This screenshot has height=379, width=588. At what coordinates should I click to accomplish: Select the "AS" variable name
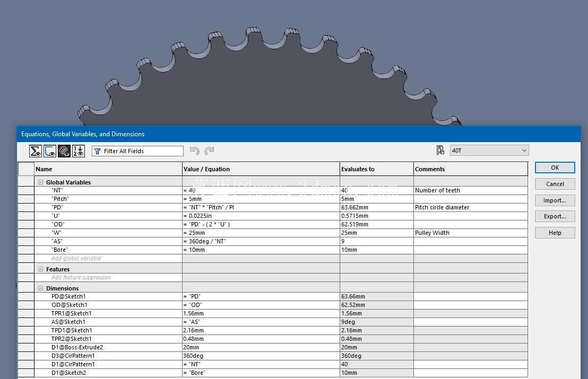coord(57,241)
